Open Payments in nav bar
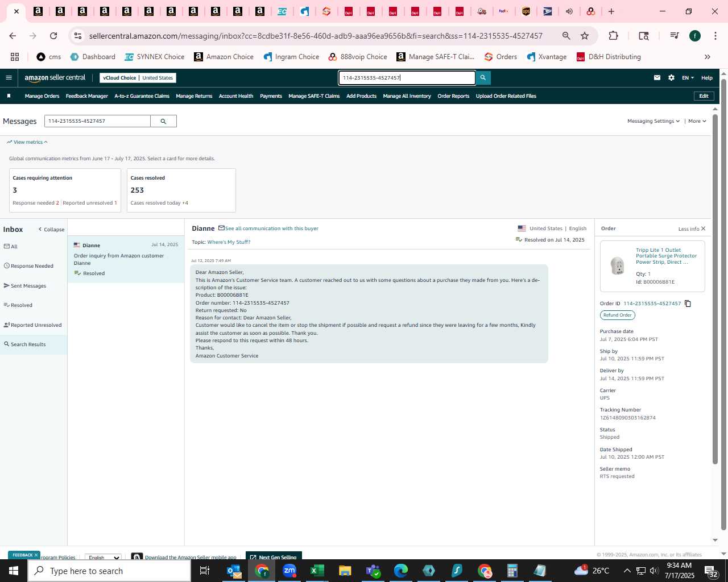This screenshot has height=582, width=728. 271,96
